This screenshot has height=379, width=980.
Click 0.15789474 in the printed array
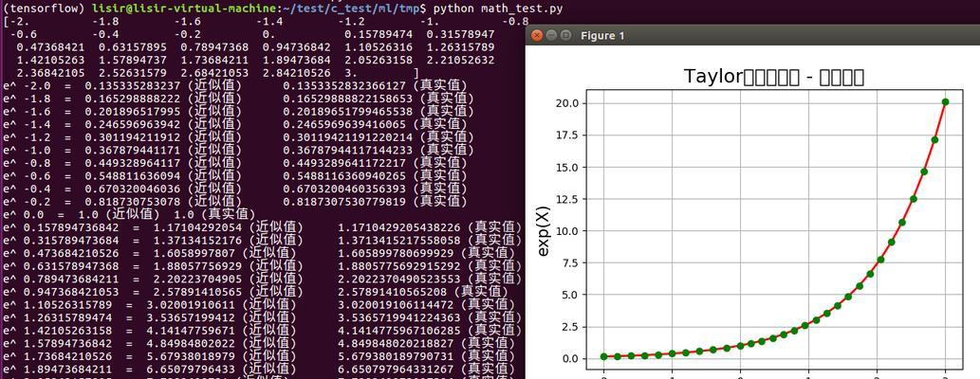click(x=379, y=34)
